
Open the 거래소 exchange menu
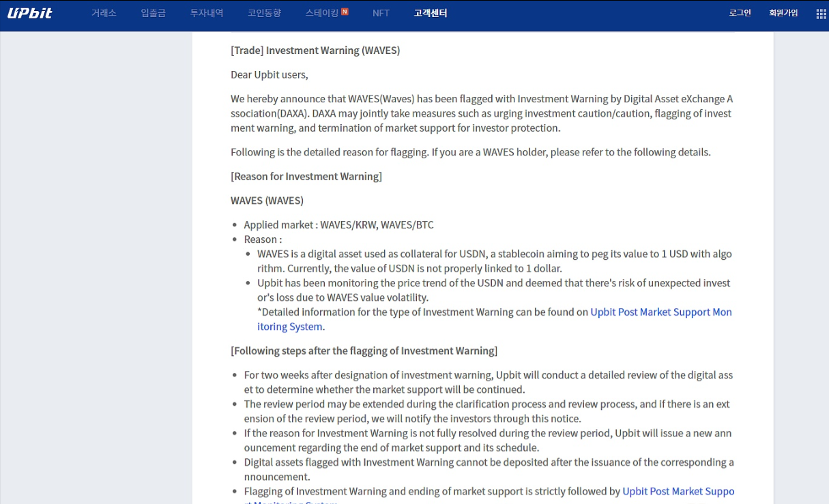click(104, 13)
